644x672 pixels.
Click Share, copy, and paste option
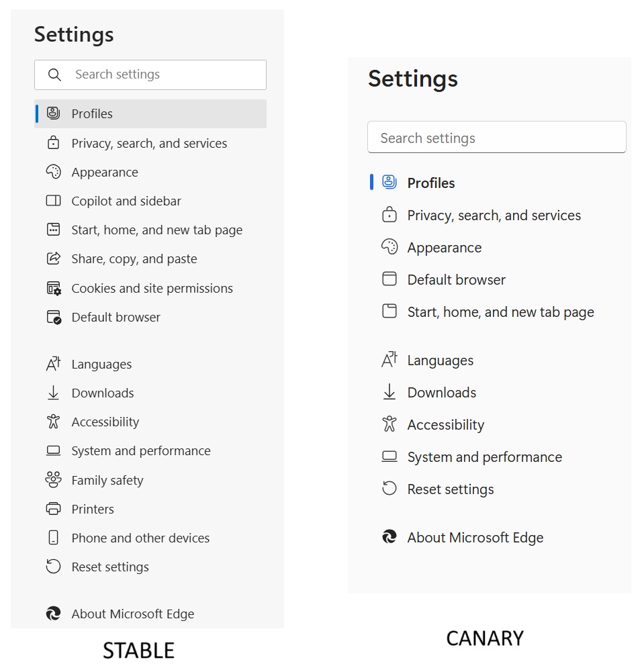coord(134,258)
